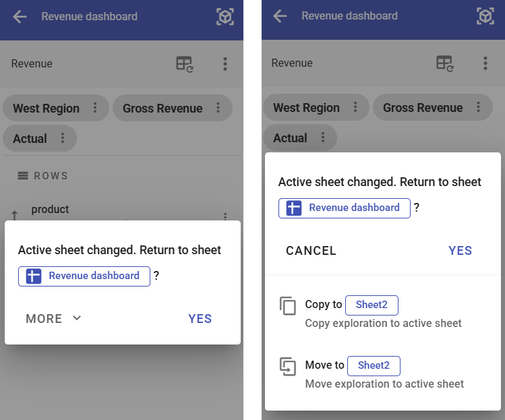Click Copy to Sheet2 copy icon

pyautogui.click(x=288, y=306)
